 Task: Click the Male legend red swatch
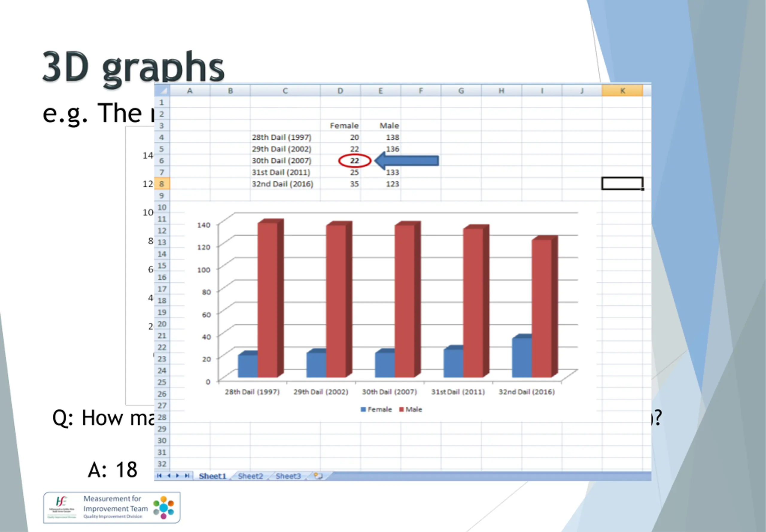pyautogui.click(x=401, y=409)
